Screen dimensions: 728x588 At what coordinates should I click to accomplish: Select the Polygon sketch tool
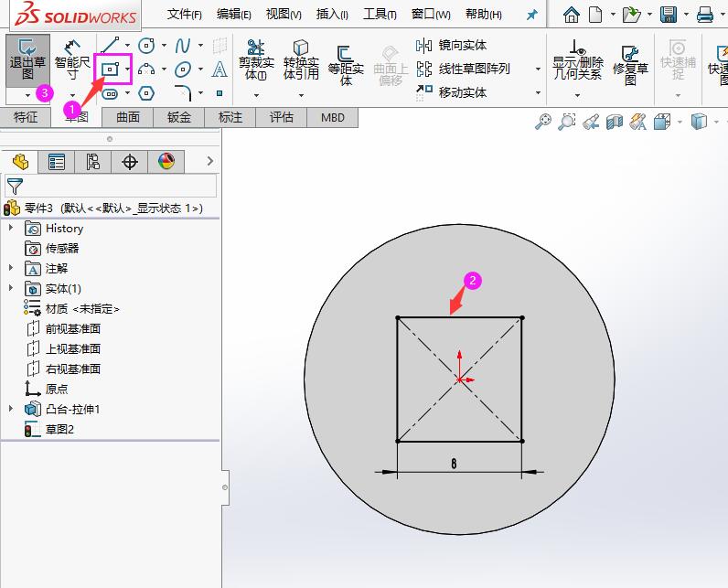pyautogui.click(x=146, y=93)
